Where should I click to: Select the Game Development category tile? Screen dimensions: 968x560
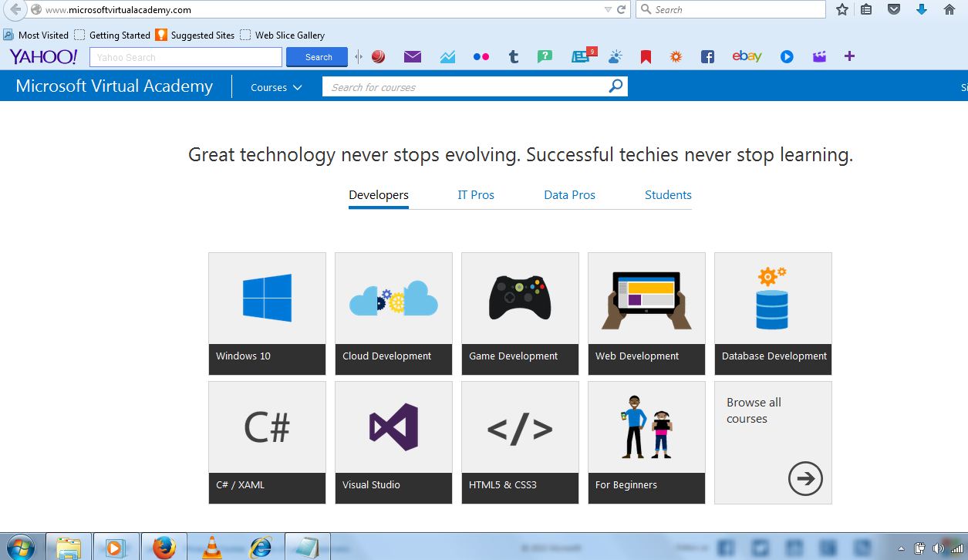[x=520, y=313]
